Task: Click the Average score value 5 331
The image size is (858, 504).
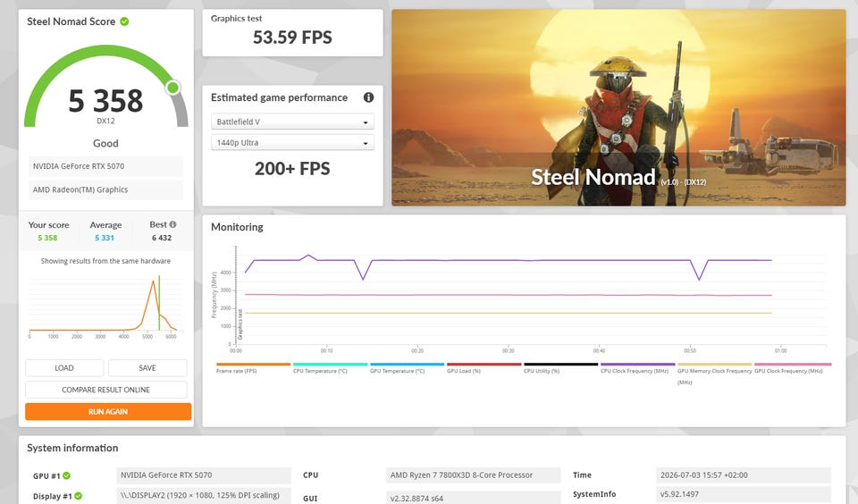Action: (105, 238)
